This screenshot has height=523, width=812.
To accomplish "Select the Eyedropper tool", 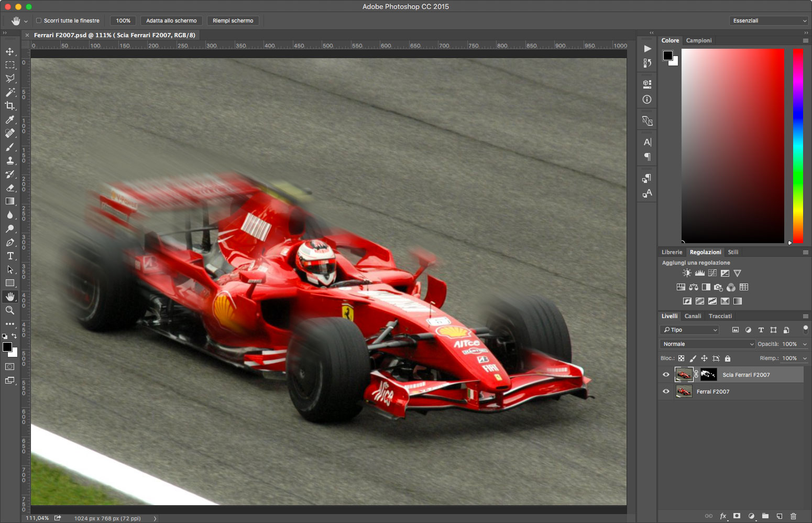I will pyautogui.click(x=10, y=119).
